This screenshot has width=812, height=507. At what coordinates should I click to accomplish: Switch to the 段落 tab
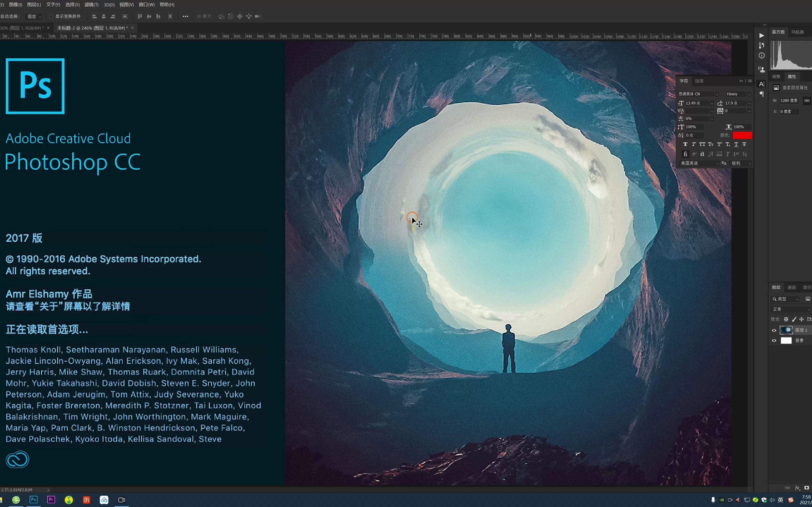699,81
